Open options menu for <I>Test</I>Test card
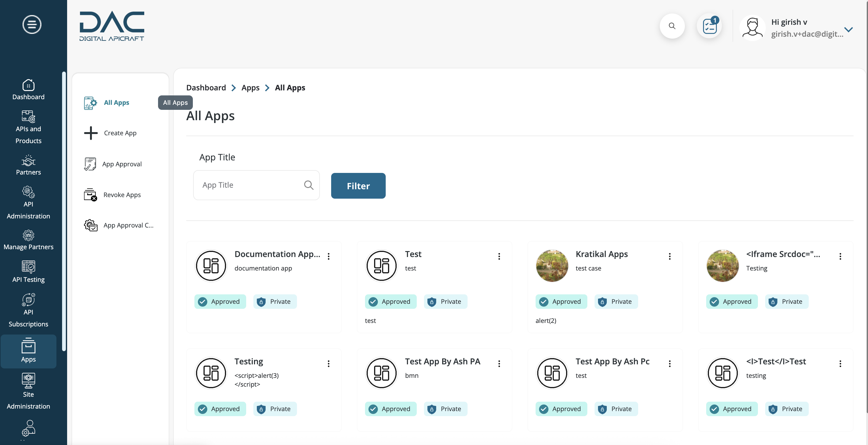Image resolution: width=868 pixels, height=445 pixels. (x=840, y=363)
